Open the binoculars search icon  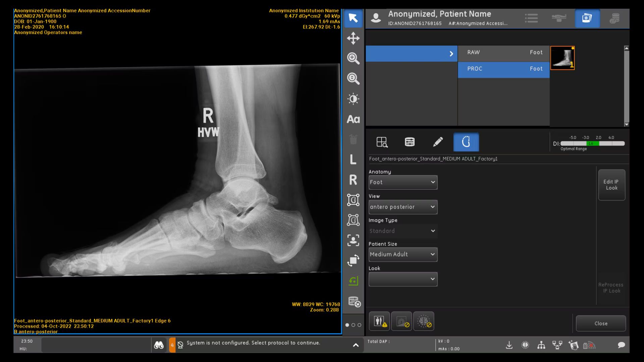(x=159, y=345)
